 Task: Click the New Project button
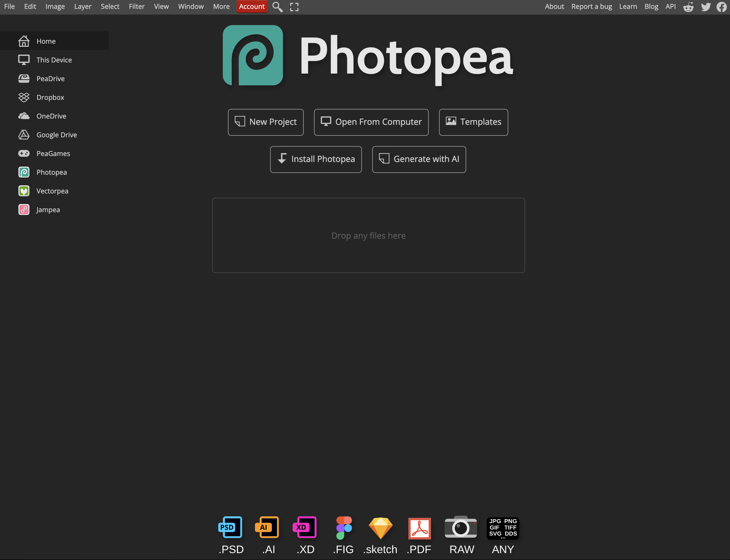click(266, 122)
